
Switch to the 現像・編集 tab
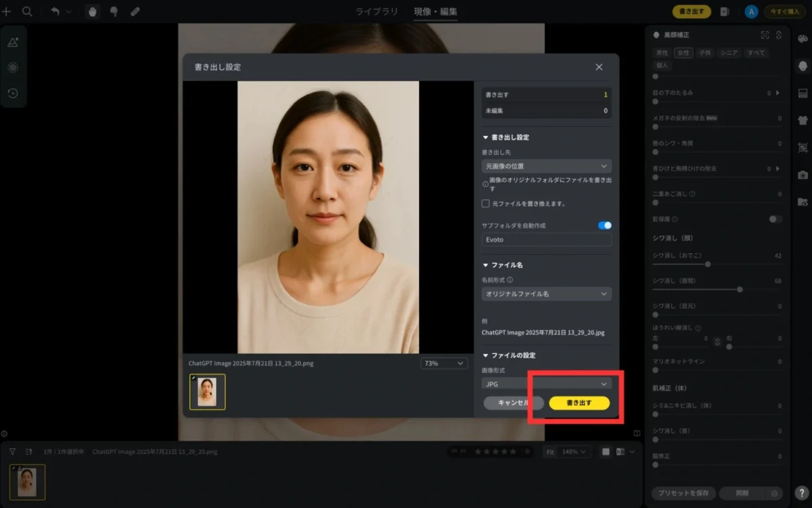[436, 12]
